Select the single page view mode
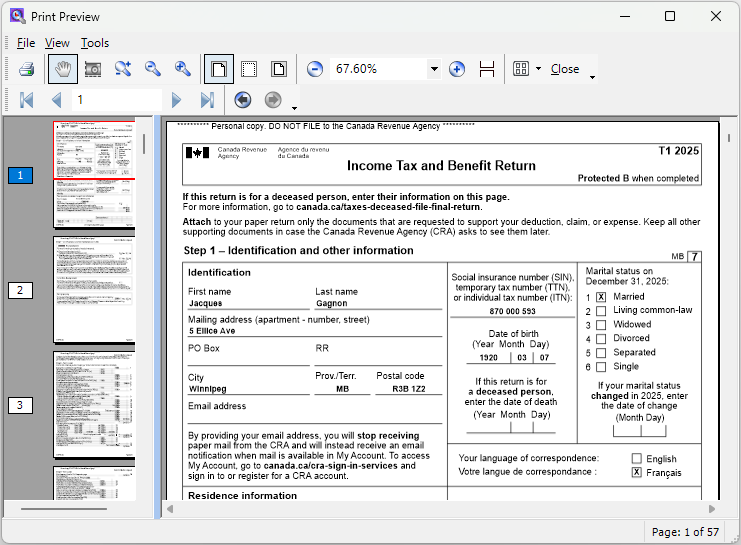 (219, 69)
